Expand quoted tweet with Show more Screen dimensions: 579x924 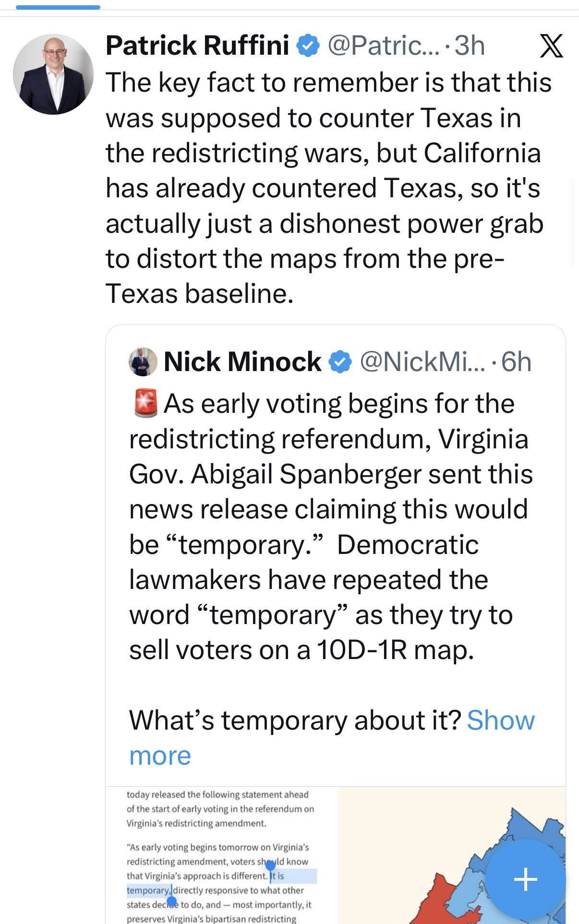pyautogui.click(x=500, y=720)
